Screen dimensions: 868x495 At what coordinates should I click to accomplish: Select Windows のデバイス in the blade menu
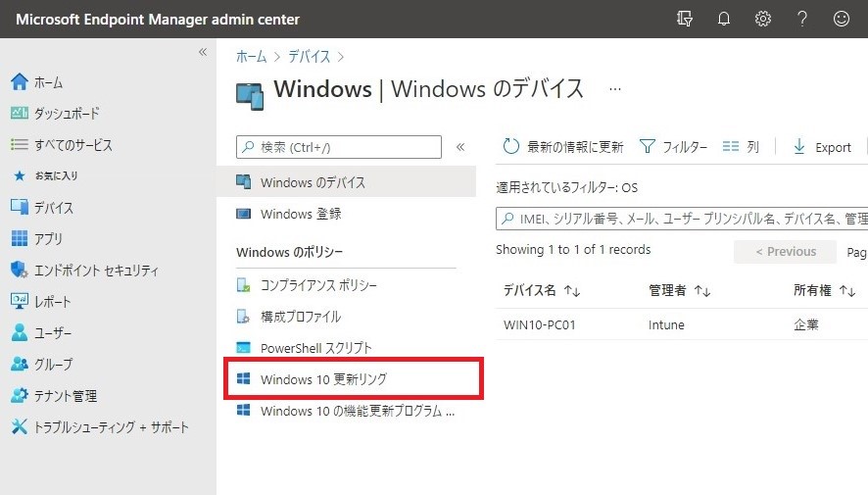coord(347,181)
